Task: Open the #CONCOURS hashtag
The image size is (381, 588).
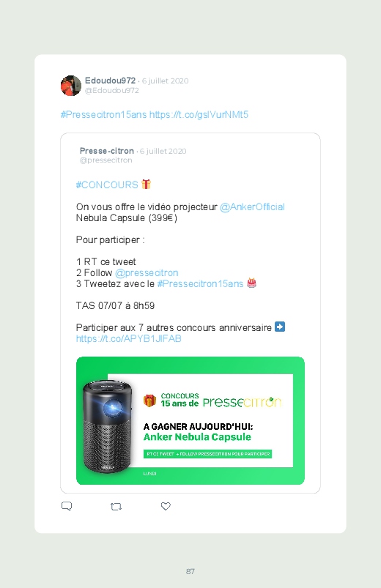Action: [107, 185]
